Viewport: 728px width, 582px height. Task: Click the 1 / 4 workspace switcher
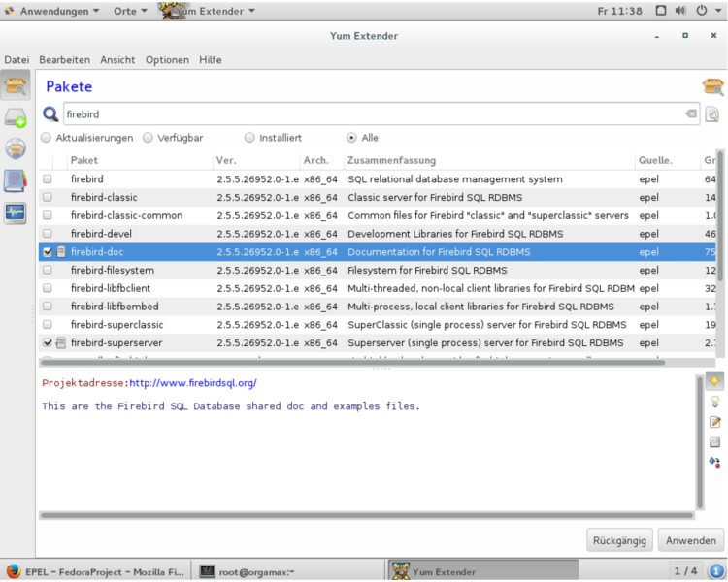point(685,571)
